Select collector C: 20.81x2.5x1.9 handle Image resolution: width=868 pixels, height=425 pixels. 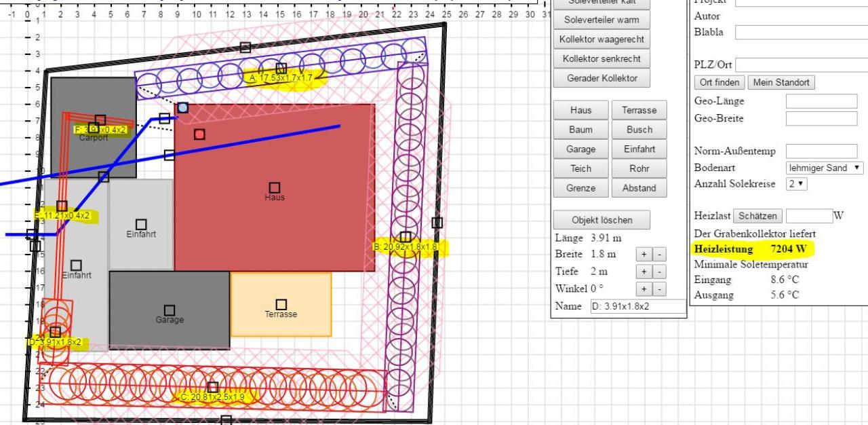pyautogui.click(x=213, y=387)
